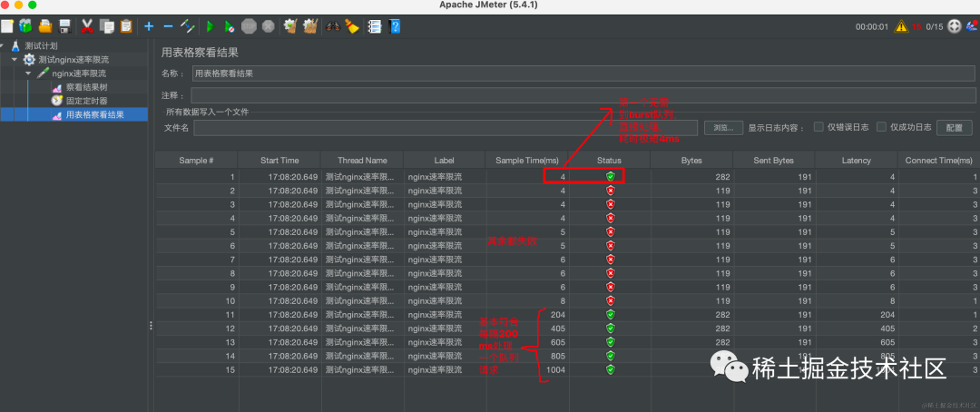The height and width of the screenshot is (412, 980).
Task: Collapse the nginx速率限流 sampler arrow
Action: pos(28,74)
